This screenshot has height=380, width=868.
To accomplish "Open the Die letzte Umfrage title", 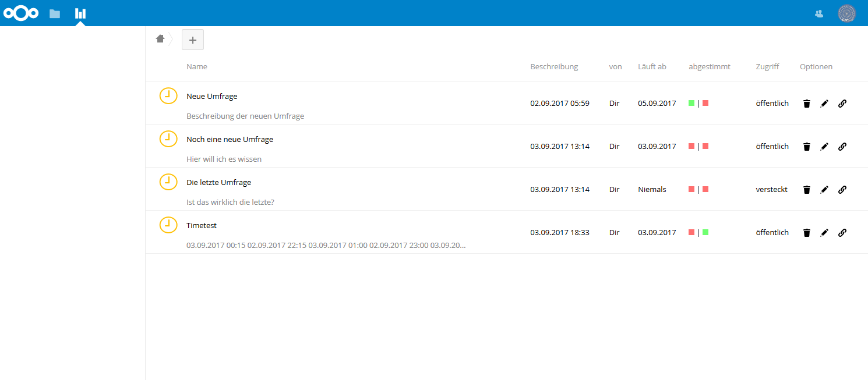I will coord(219,183).
